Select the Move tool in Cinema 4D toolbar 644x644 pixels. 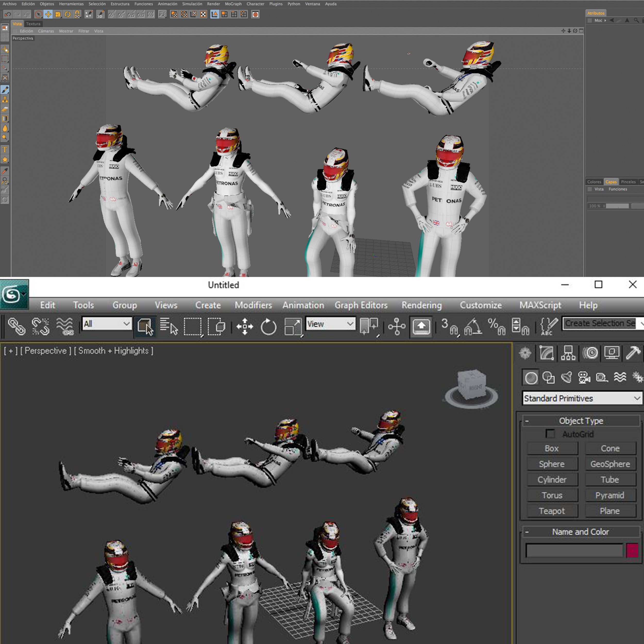pos(48,14)
